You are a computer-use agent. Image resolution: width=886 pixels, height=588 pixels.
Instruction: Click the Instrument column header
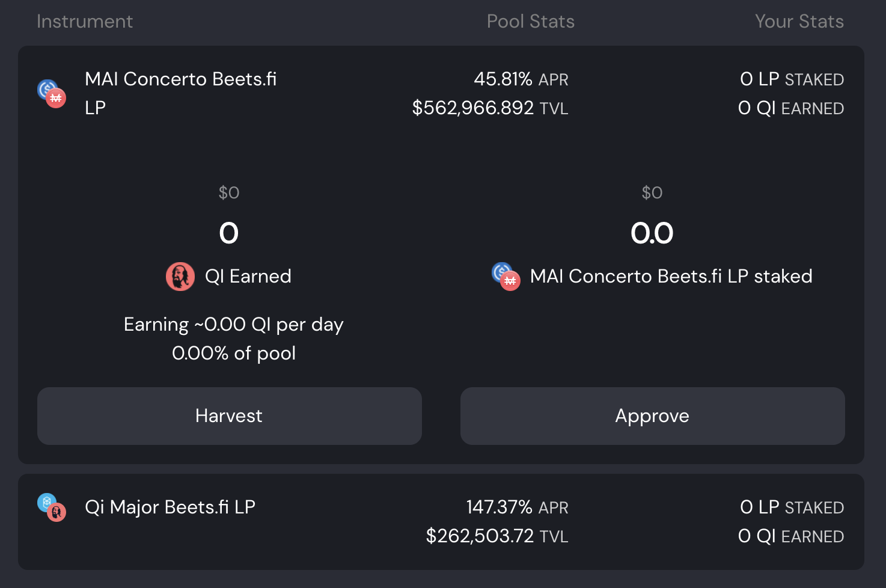[85, 22]
